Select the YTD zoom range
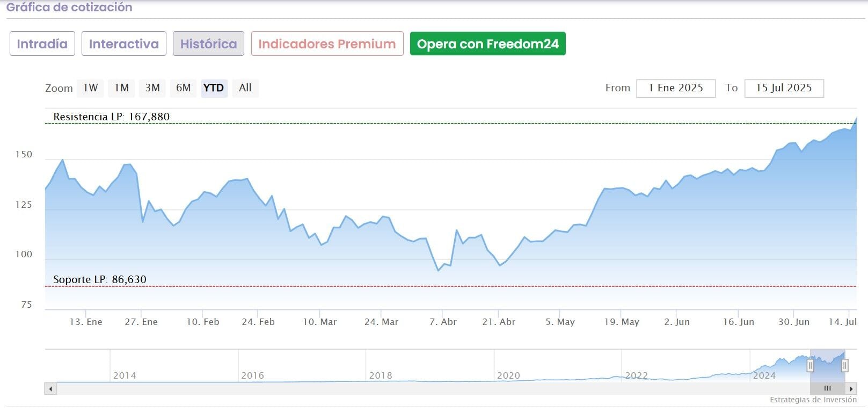 tap(214, 88)
